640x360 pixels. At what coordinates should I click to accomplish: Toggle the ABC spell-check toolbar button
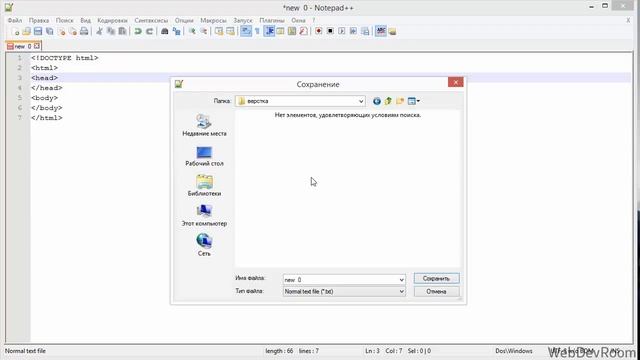click(x=380, y=31)
